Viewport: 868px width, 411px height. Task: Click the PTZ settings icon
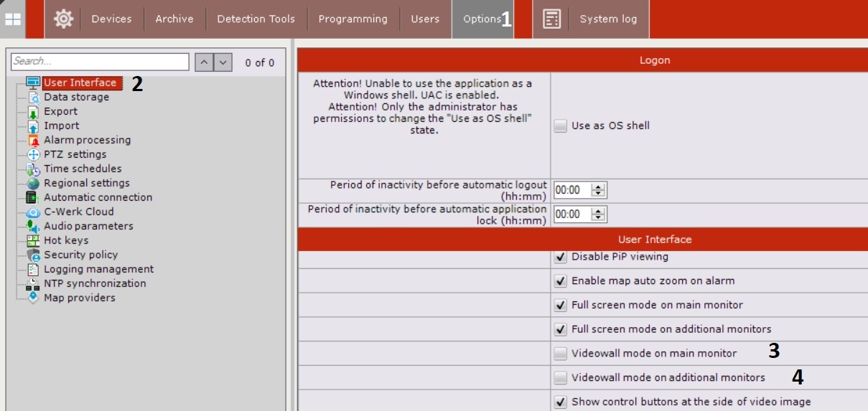(33, 154)
